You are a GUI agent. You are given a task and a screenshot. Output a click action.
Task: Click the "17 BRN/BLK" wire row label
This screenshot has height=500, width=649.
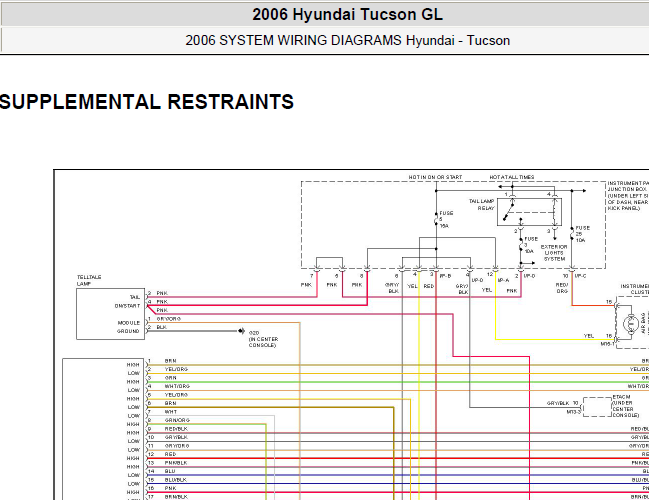click(x=168, y=497)
